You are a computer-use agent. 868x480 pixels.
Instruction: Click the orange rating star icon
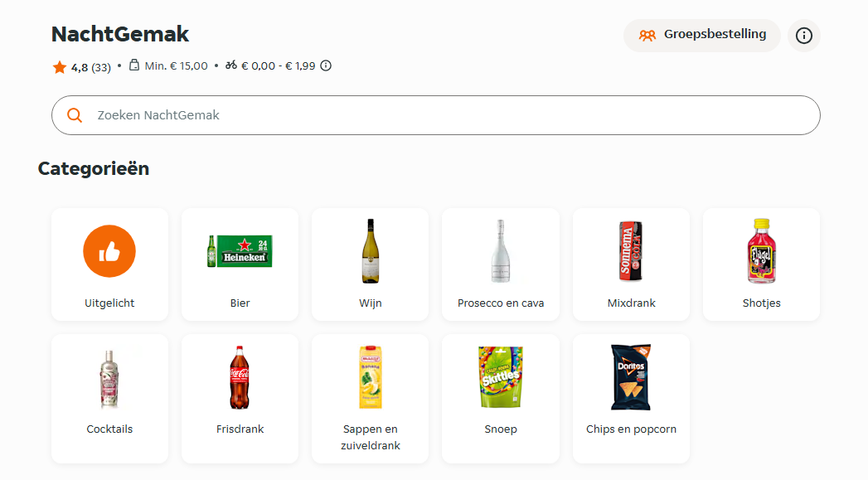tap(60, 67)
